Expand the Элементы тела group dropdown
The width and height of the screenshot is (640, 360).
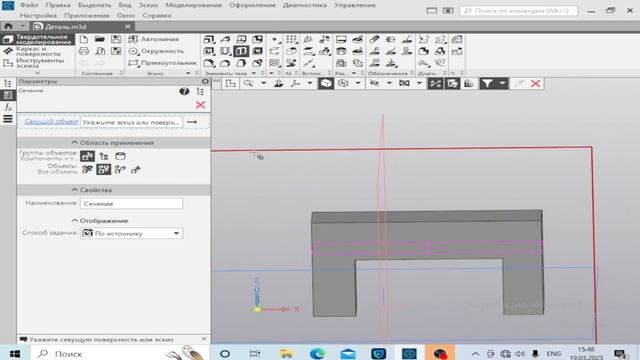(x=253, y=73)
